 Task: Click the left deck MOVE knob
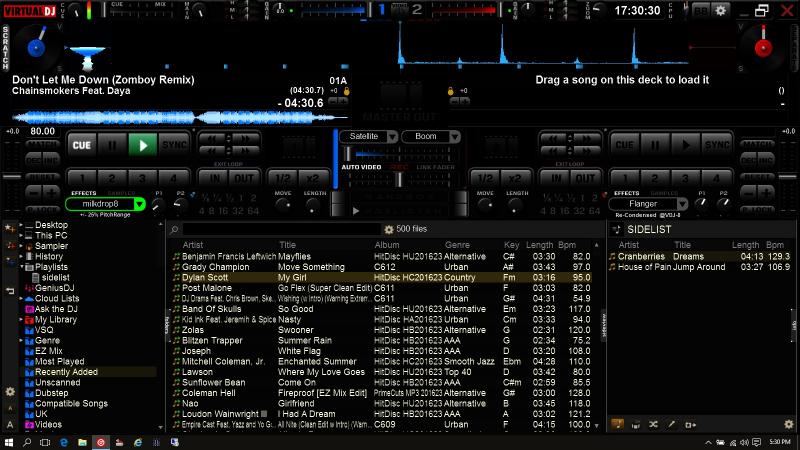[x=283, y=205]
